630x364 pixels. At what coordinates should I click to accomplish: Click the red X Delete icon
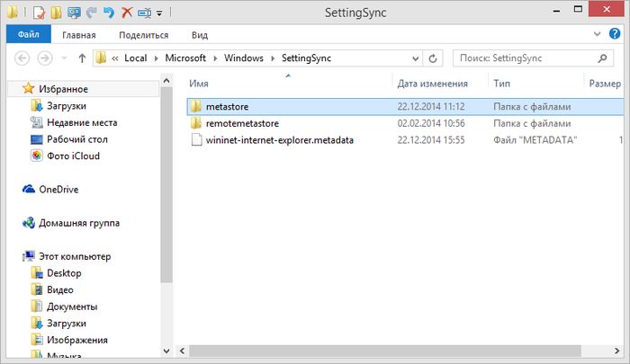coord(126,13)
